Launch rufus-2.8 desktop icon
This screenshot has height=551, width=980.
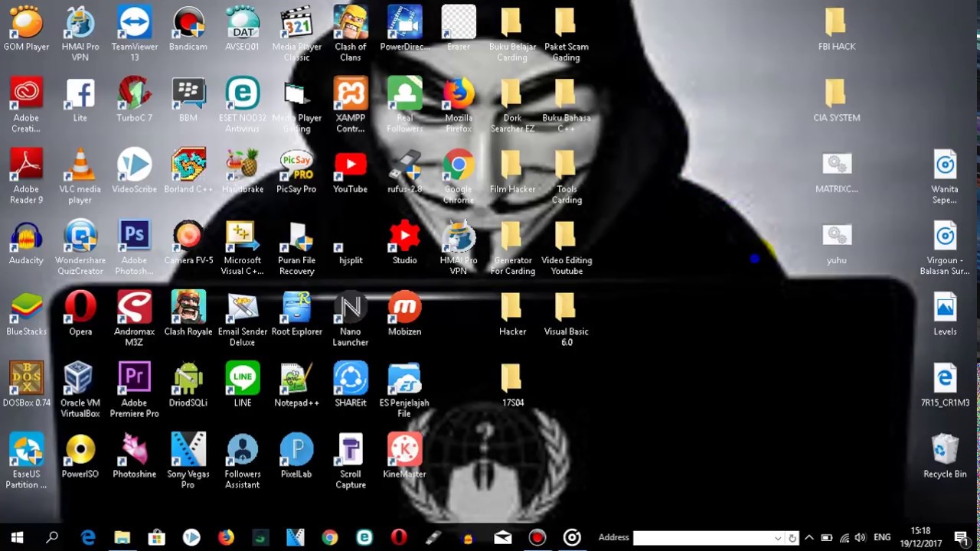coord(404,171)
